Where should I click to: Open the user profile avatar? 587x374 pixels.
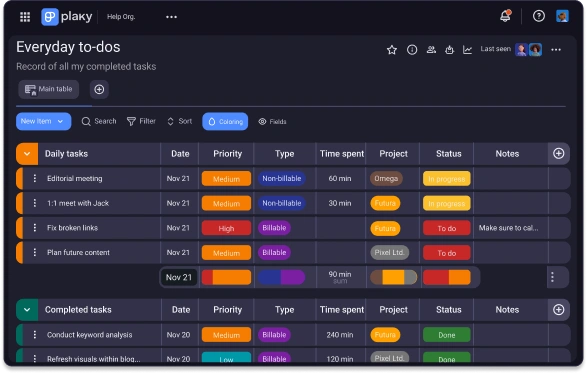point(562,16)
